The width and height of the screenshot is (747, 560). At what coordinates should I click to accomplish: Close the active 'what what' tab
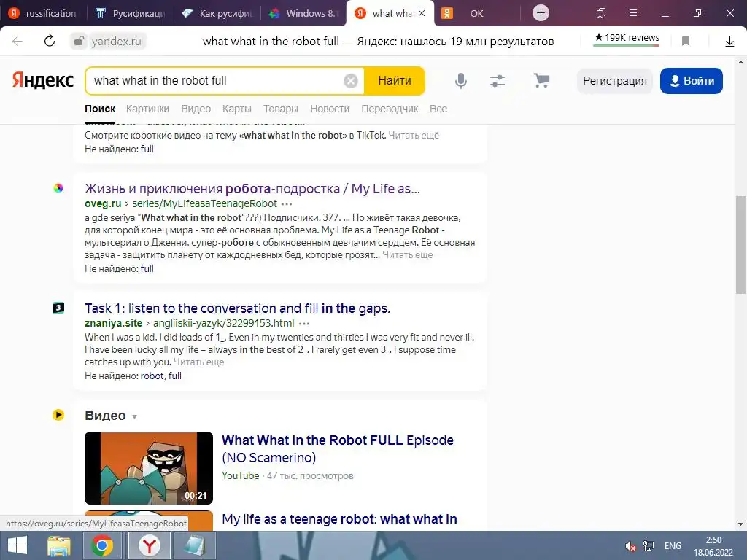(422, 13)
